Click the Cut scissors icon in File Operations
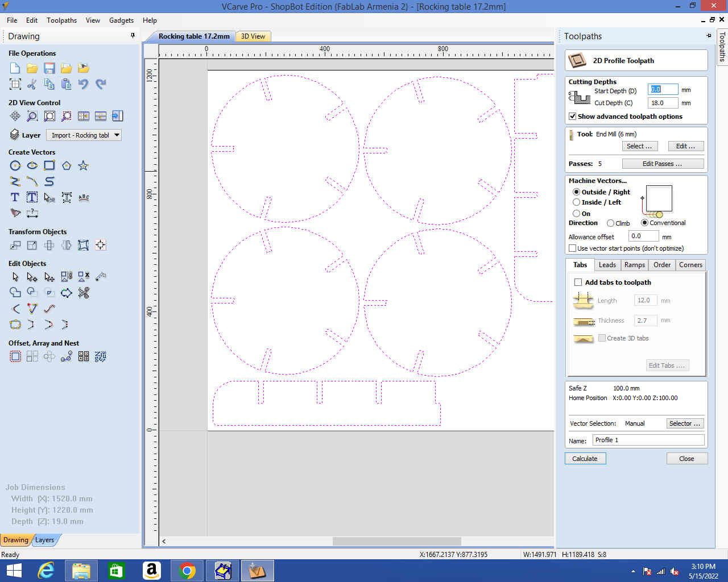 [32, 84]
